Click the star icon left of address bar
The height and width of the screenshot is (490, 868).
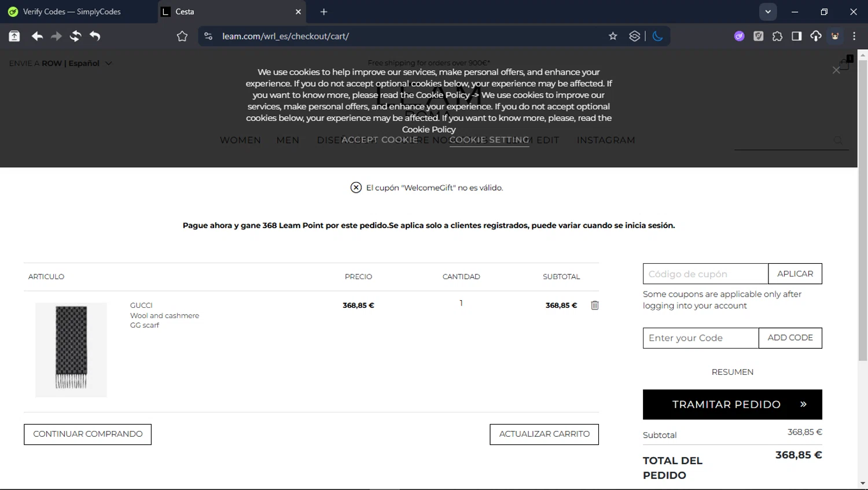(182, 36)
